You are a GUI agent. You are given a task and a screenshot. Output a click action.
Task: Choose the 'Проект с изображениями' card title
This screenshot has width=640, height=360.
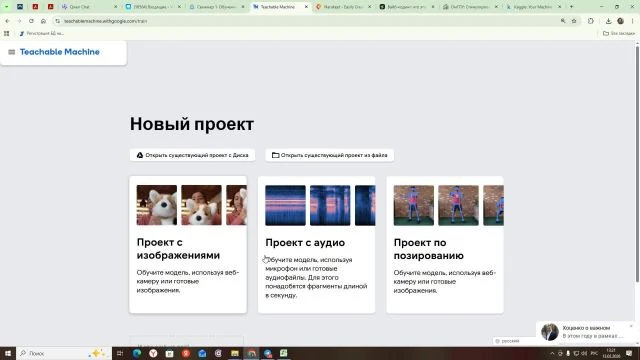(178, 249)
